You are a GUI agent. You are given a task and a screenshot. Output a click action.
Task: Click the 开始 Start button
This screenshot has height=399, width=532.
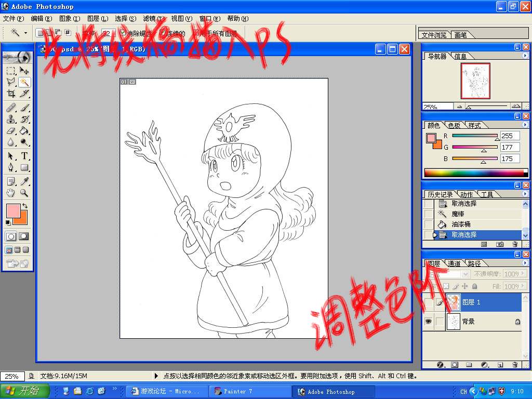pyautogui.click(x=24, y=391)
